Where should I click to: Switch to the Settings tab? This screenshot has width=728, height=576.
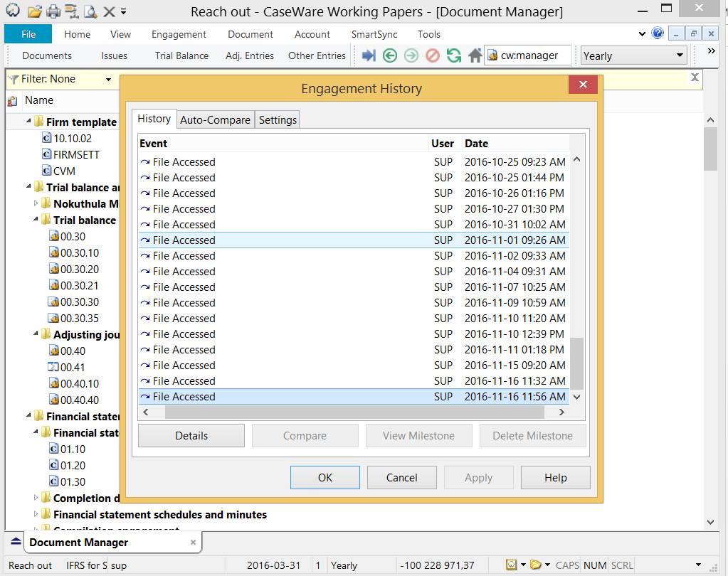click(278, 119)
